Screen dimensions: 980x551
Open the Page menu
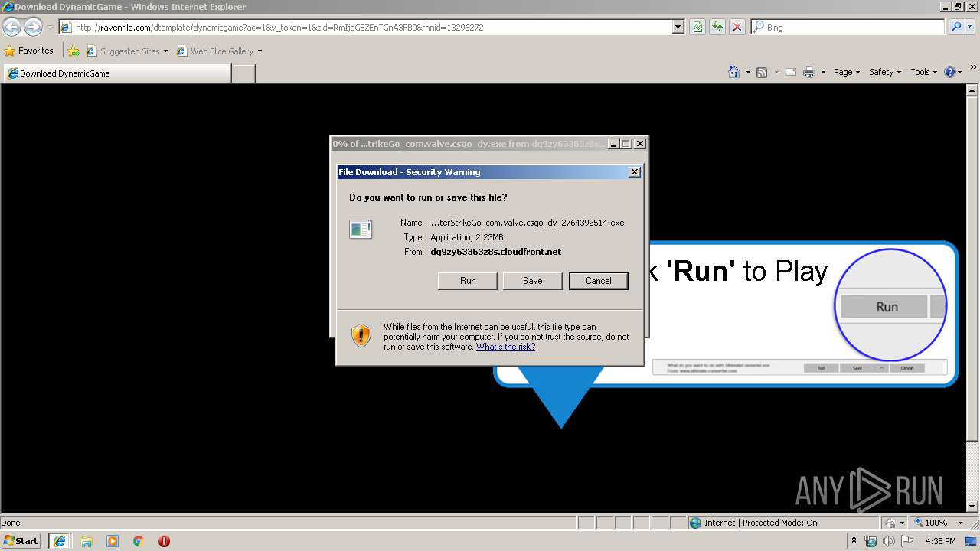[846, 72]
